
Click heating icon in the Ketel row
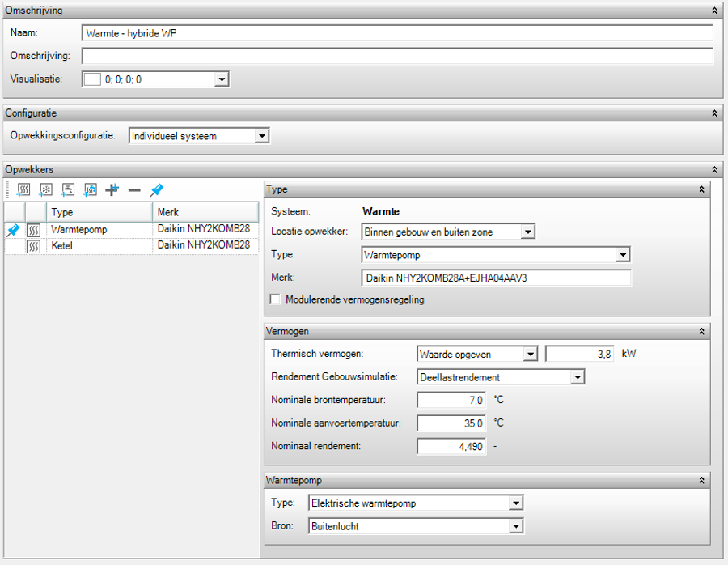point(33,246)
